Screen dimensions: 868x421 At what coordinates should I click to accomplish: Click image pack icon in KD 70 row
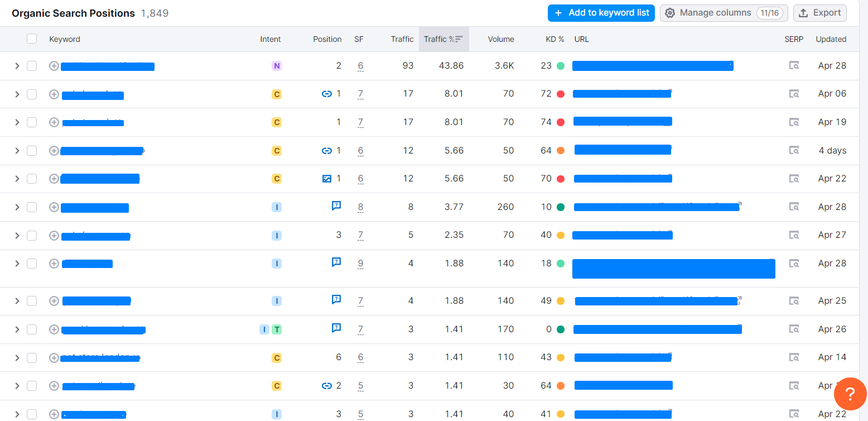coord(327,179)
